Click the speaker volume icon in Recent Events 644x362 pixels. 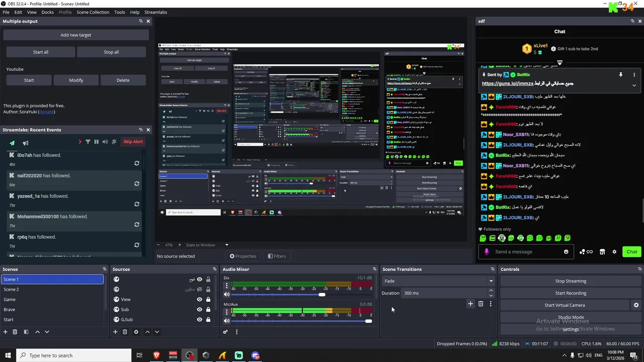(105, 142)
